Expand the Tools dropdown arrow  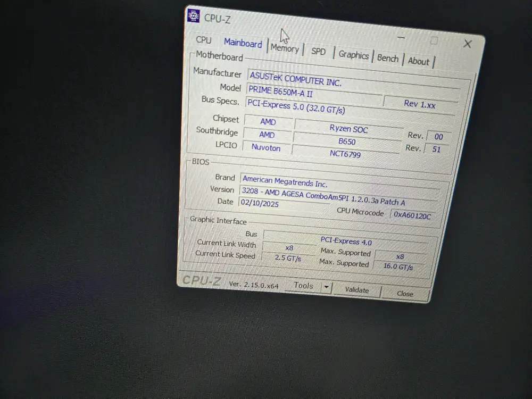(327, 287)
